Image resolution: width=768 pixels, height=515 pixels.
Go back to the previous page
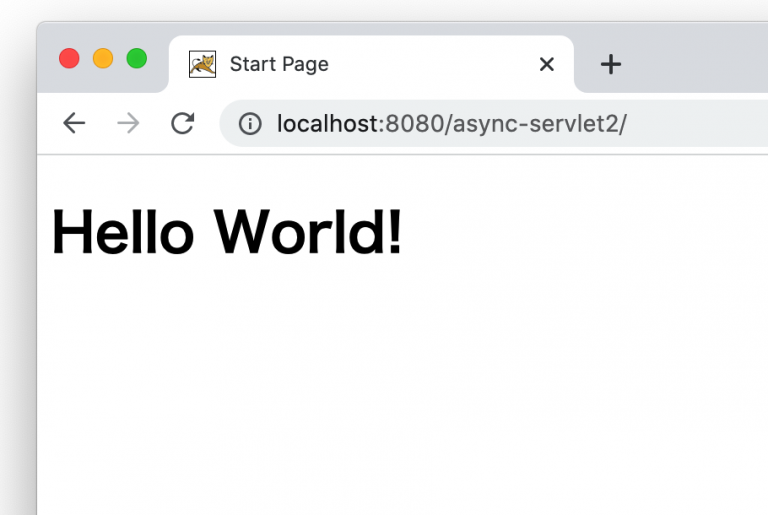(74, 123)
